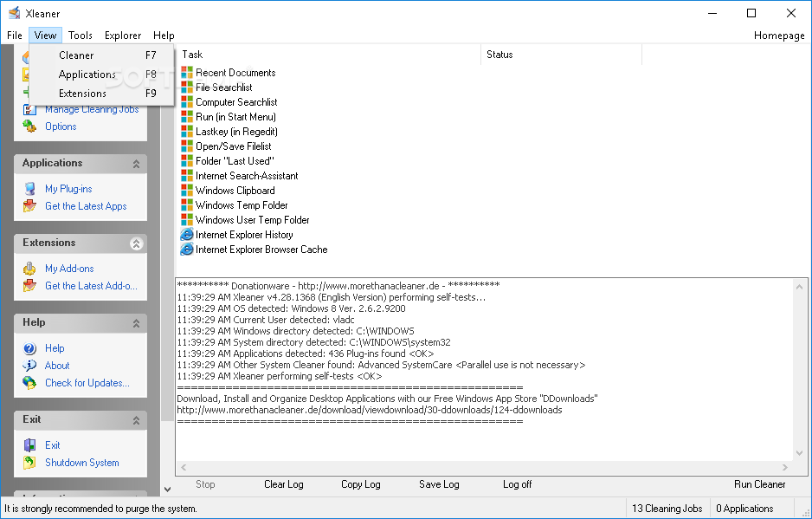Click the Options gears icon
812x519 pixels.
[x=29, y=127]
